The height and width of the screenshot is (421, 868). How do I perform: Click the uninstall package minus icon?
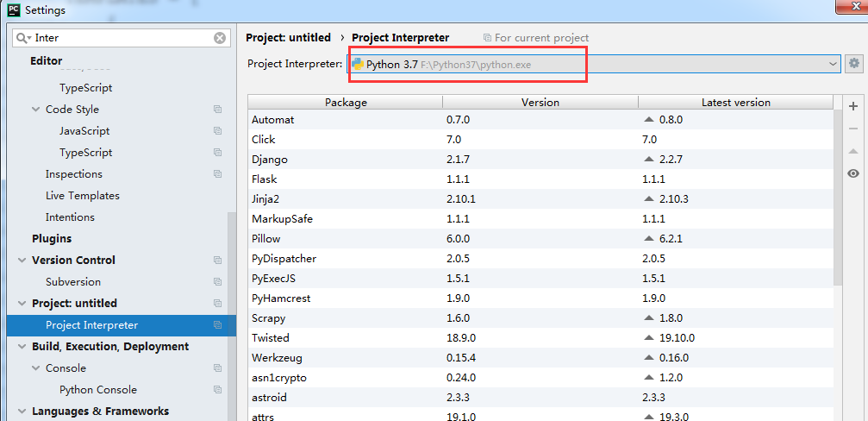coord(853,129)
